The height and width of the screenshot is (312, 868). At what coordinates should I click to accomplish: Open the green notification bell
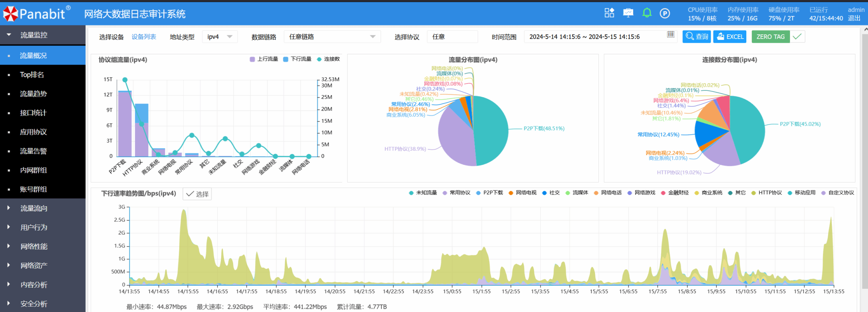[x=647, y=13]
